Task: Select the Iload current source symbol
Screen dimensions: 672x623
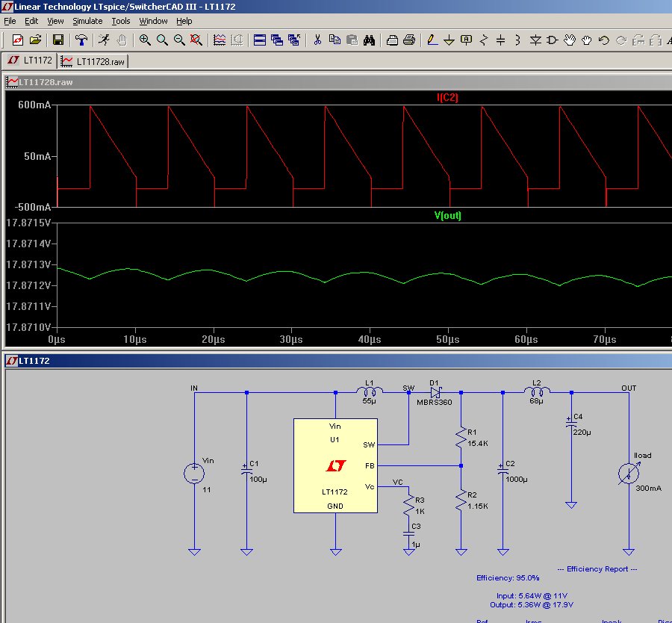Action: (x=629, y=474)
